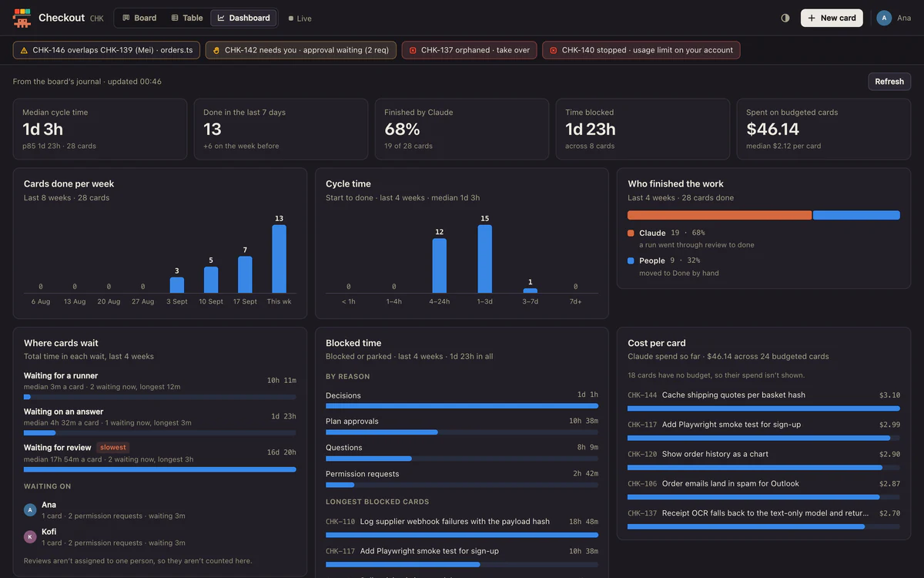
Task: Click the Claude label in Who finished legend
Action: point(652,233)
